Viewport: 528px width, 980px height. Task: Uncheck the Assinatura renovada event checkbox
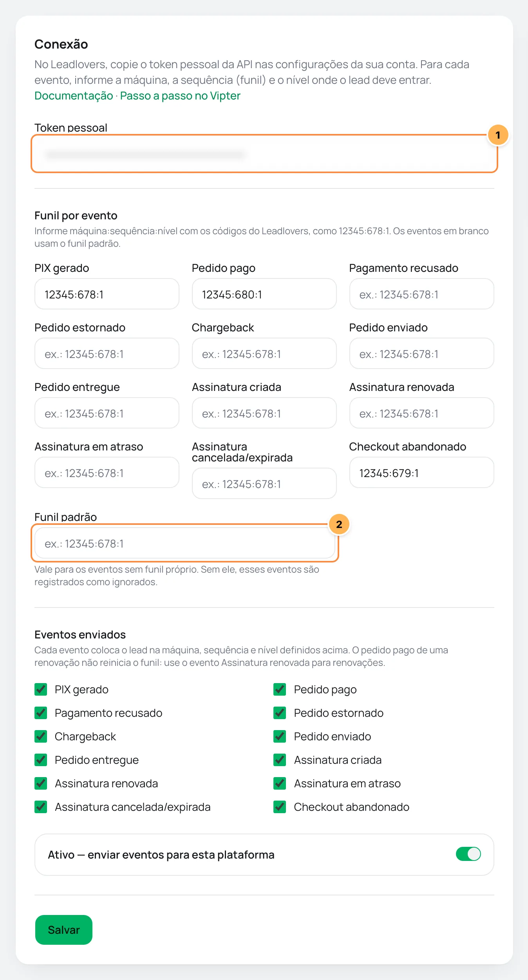41,783
